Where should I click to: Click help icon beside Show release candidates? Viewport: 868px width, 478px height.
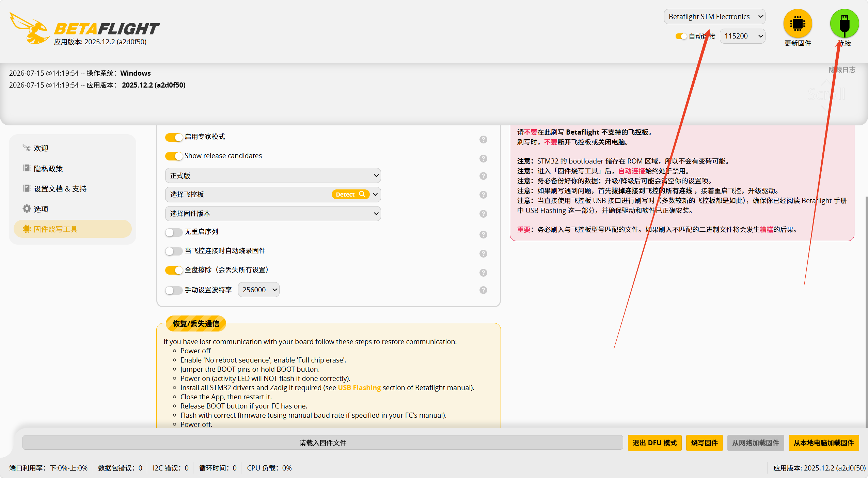click(x=483, y=158)
